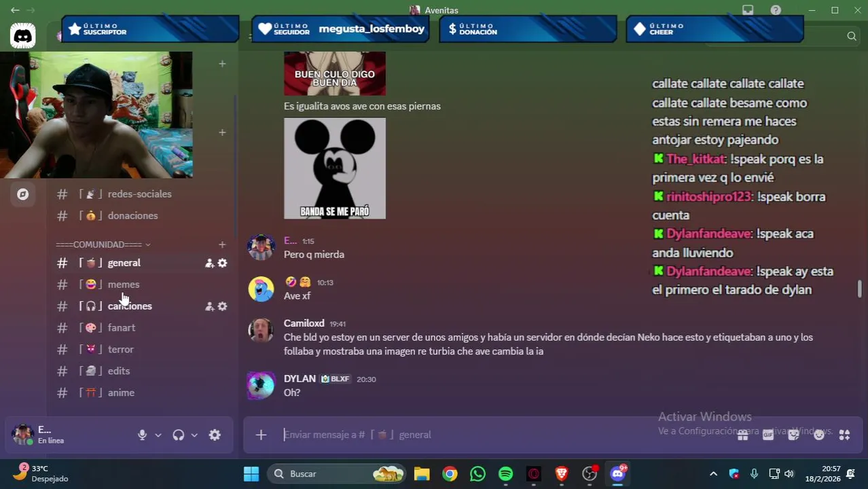The height and width of the screenshot is (489, 868).
Task: Toggle microphone mute in user panel
Action: (x=142, y=435)
